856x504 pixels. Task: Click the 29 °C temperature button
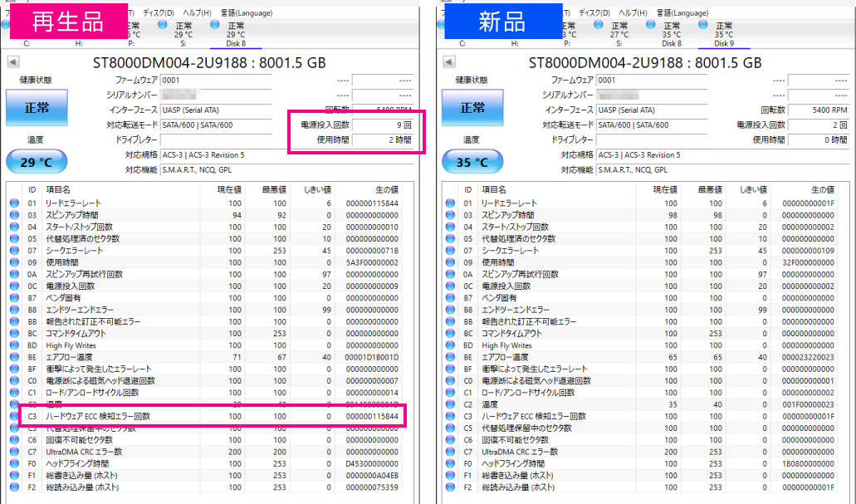(37, 162)
